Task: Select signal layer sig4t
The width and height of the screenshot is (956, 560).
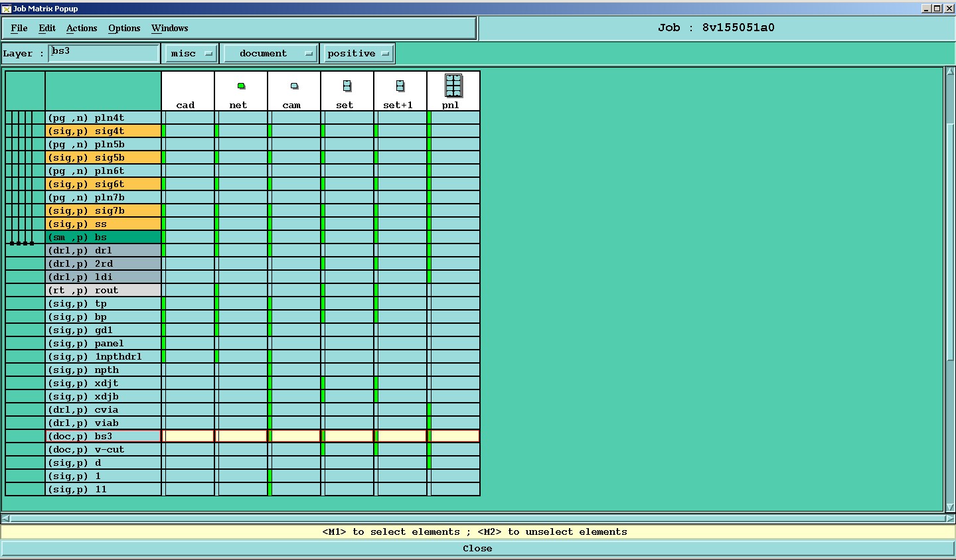Action: click(x=103, y=131)
